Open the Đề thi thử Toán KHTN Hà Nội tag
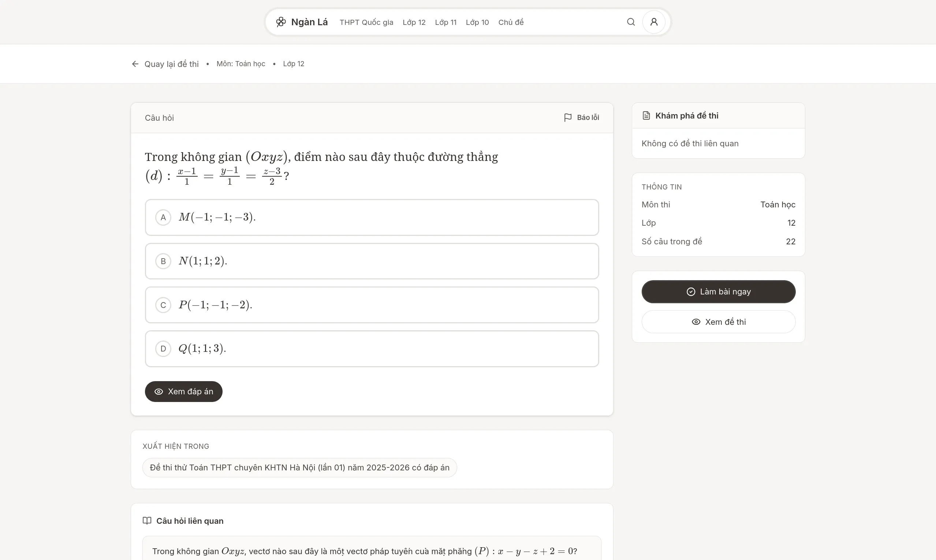Viewport: 936px width, 560px height. click(x=299, y=467)
